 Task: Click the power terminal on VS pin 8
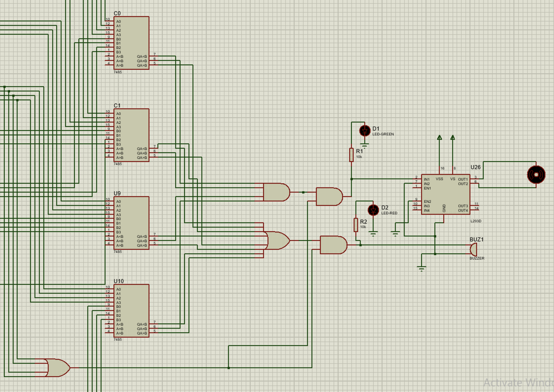pos(452,137)
